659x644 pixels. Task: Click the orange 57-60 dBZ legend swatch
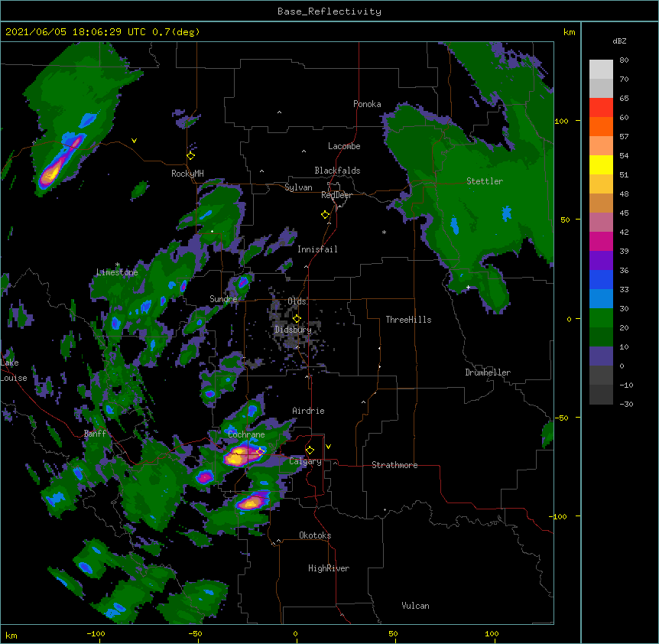point(601,127)
